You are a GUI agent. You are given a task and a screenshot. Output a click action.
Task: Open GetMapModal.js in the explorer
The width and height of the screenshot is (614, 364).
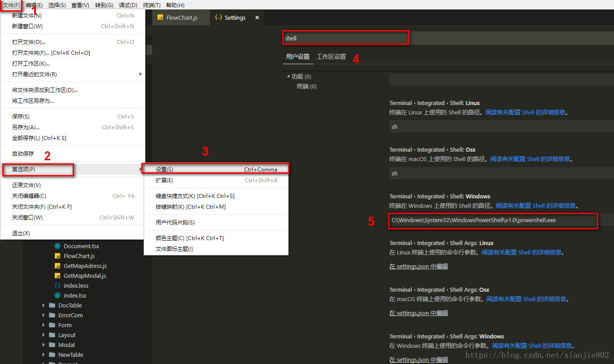pos(85,276)
